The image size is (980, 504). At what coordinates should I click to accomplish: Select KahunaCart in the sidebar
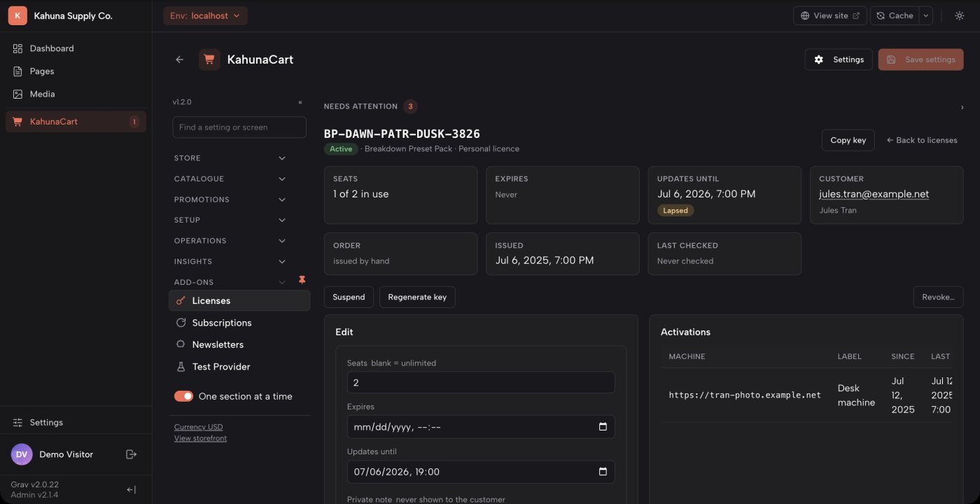pyautogui.click(x=76, y=122)
